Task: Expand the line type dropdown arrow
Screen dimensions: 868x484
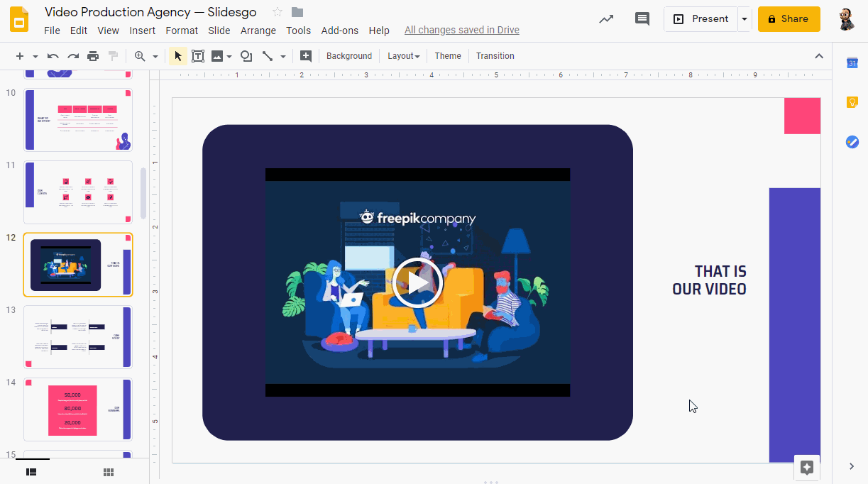Action: pos(283,56)
